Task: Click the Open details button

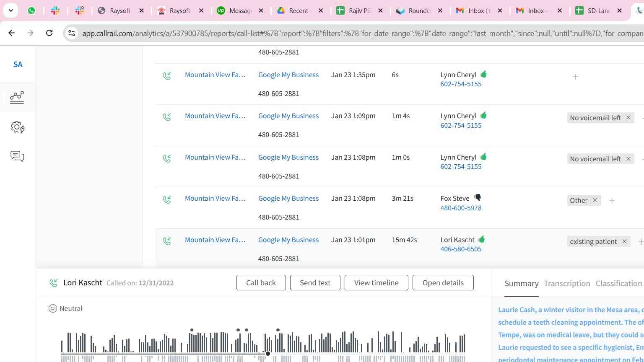Action: point(443,283)
